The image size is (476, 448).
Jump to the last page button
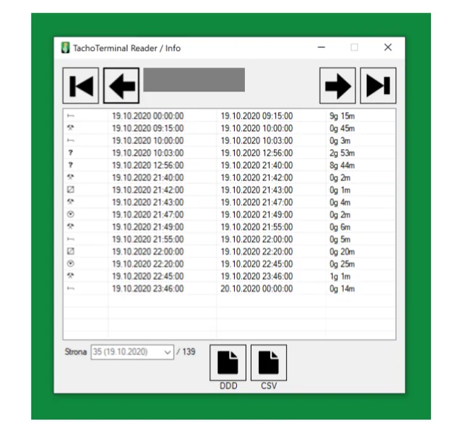378,86
